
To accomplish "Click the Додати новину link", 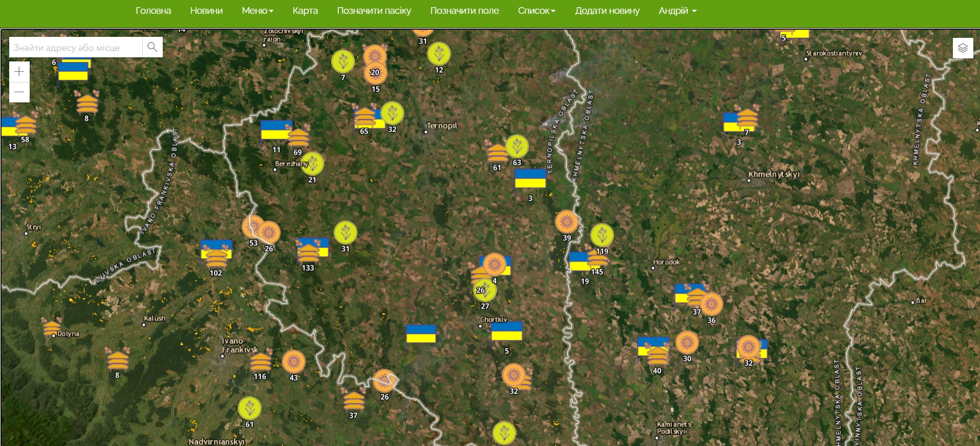I will click(x=607, y=11).
